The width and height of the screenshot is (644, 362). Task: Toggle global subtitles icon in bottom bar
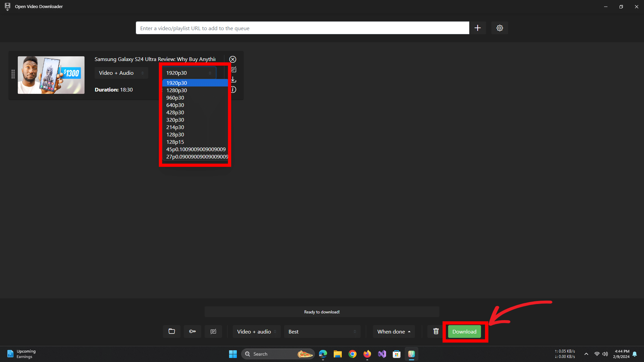pyautogui.click(x=213, y=331)
